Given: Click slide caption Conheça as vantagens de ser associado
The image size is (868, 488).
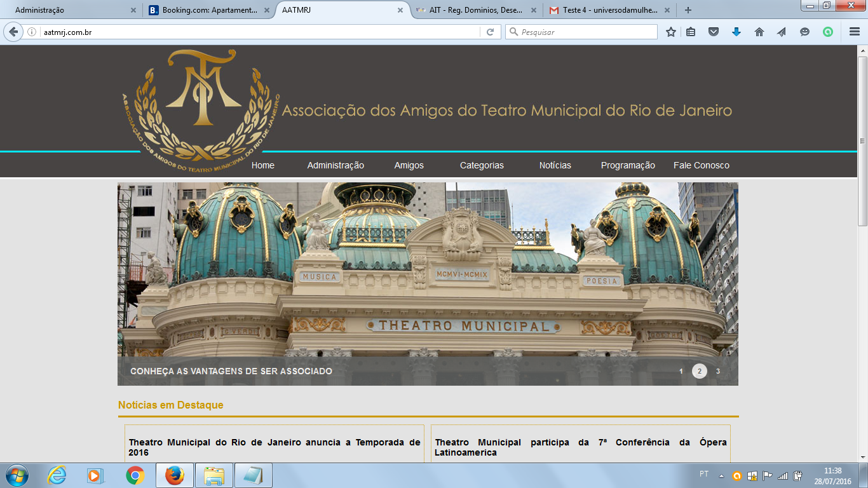Looking at the screenshot, I should pyautogui.click(x=231, y=371).
